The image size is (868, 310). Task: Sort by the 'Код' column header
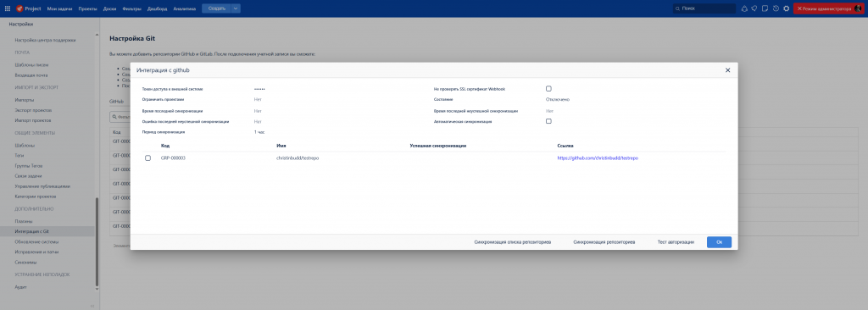pos(165,146)
